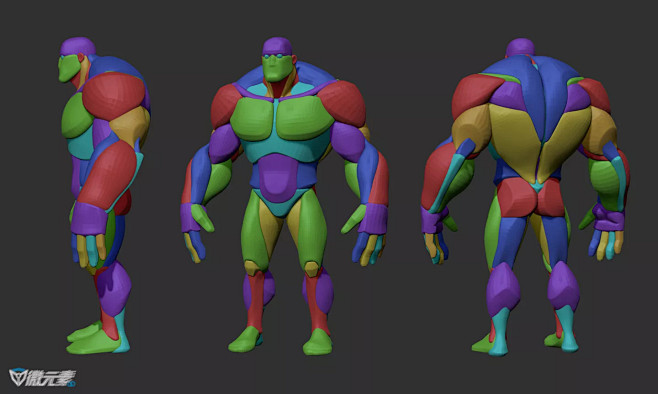Pick the purple abdomen plate on front-view figure

tap(278, 177)
